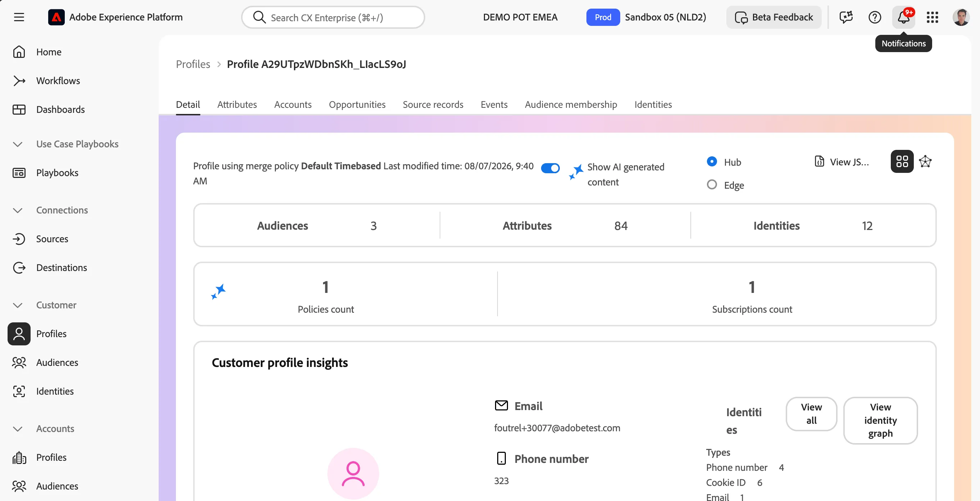
Task: Focus the Search CX Enterprise field
Action: [333, 18]
